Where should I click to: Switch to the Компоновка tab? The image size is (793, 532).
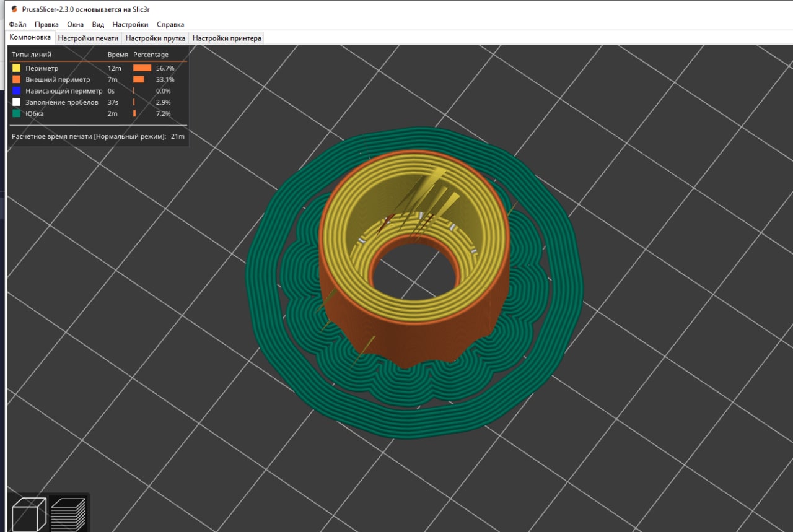[30, 37]
